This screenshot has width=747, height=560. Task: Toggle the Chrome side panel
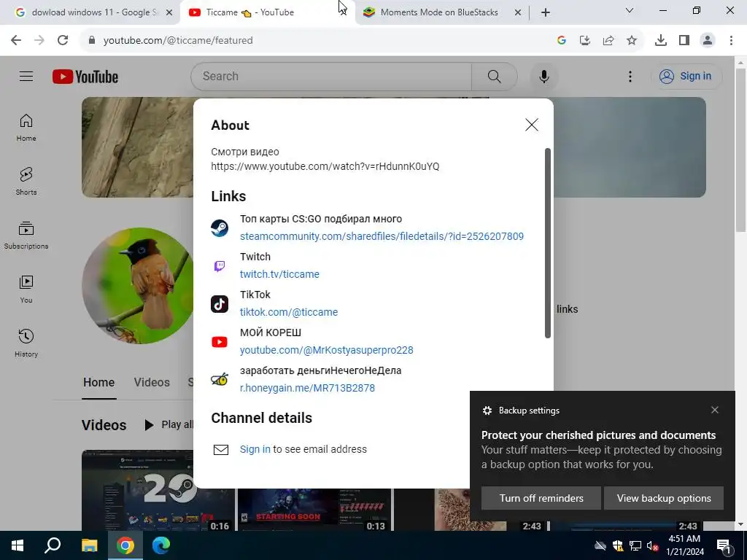click(684, 41)
